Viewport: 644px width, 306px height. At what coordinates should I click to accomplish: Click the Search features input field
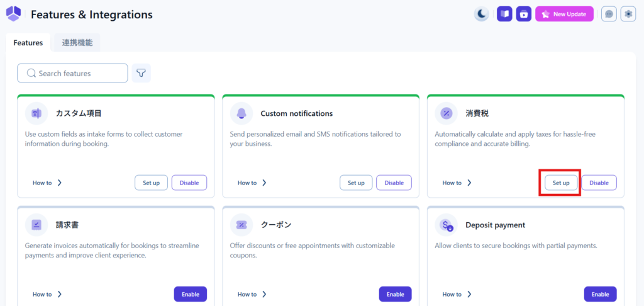[72, 73]
